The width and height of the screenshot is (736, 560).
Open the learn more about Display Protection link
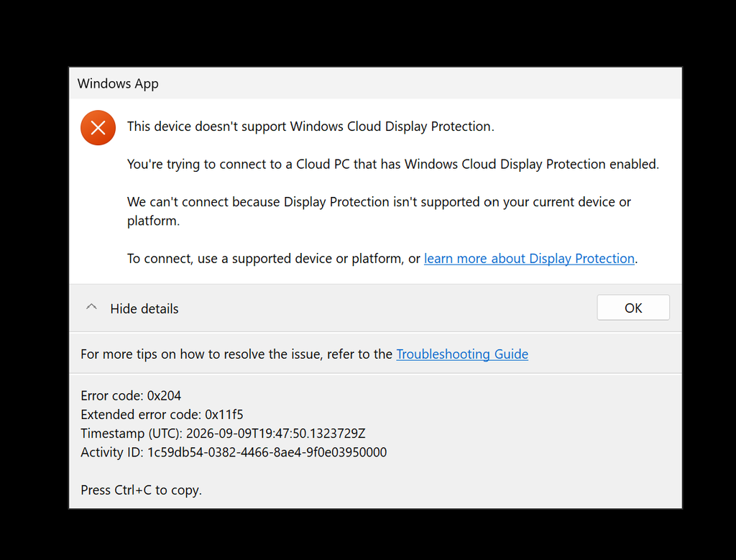(529, 259)
